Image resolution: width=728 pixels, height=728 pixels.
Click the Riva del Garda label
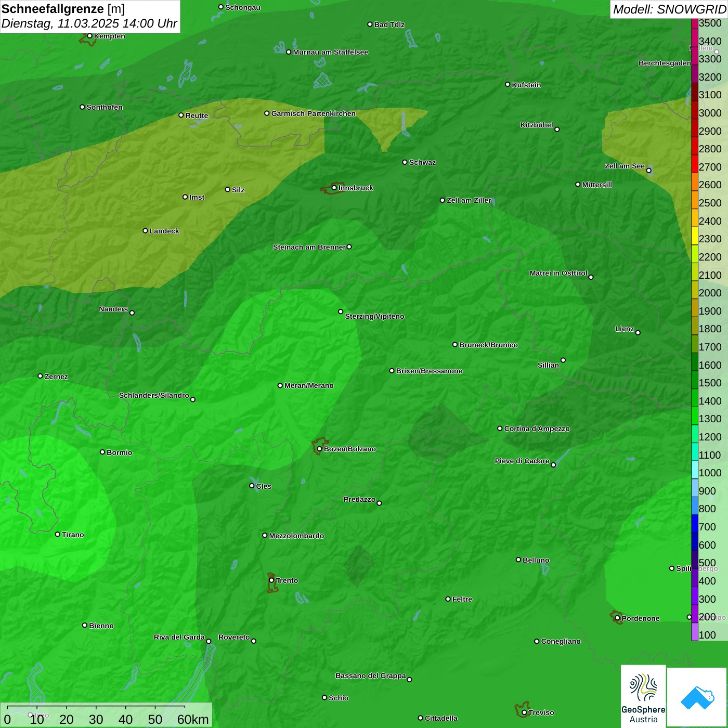click(179, 637)
